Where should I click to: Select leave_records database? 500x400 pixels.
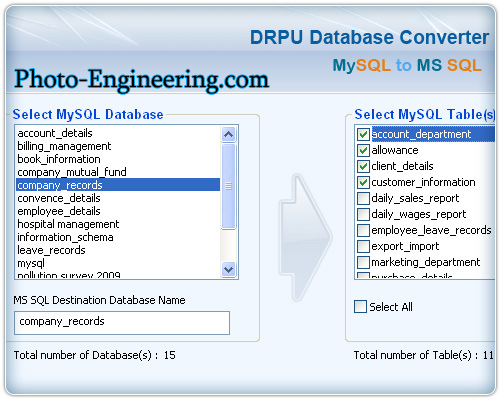click(x=118, y=250)
